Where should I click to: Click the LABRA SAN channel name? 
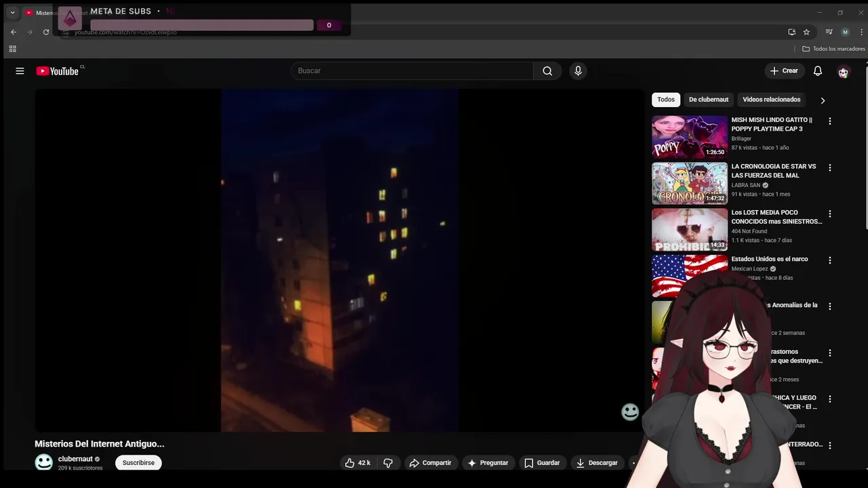(746, 185)
